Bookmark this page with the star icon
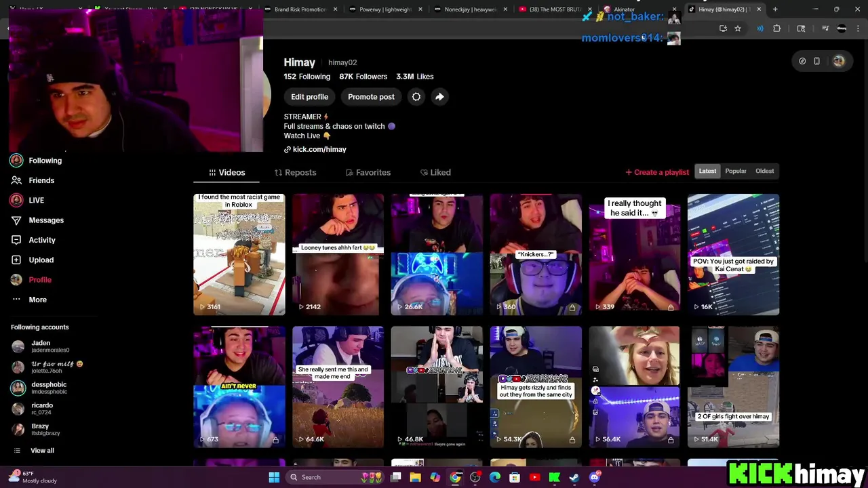The image size is (868, 488). click(738, 28)
